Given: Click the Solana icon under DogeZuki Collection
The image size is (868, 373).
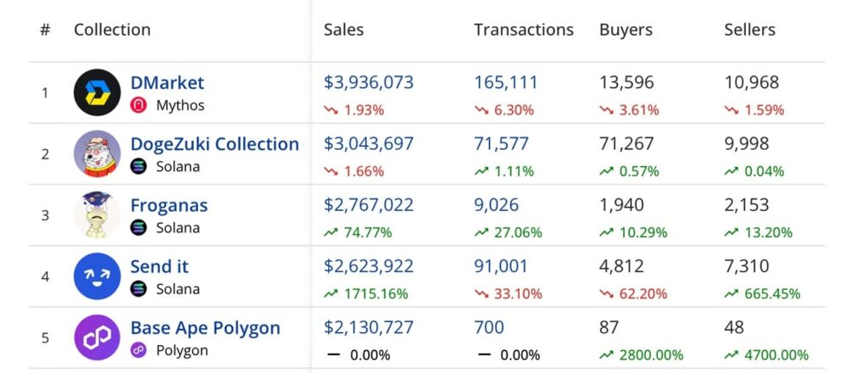Looking at the screenshot, I should pos(139,167).
